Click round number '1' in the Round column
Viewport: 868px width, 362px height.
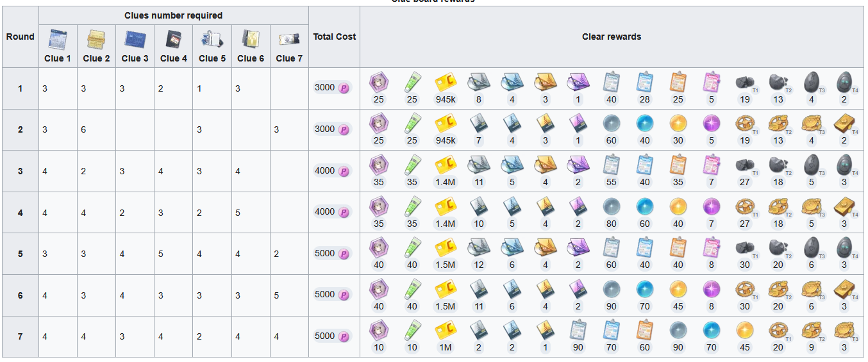pyautogui.click(x=21, y=88)
